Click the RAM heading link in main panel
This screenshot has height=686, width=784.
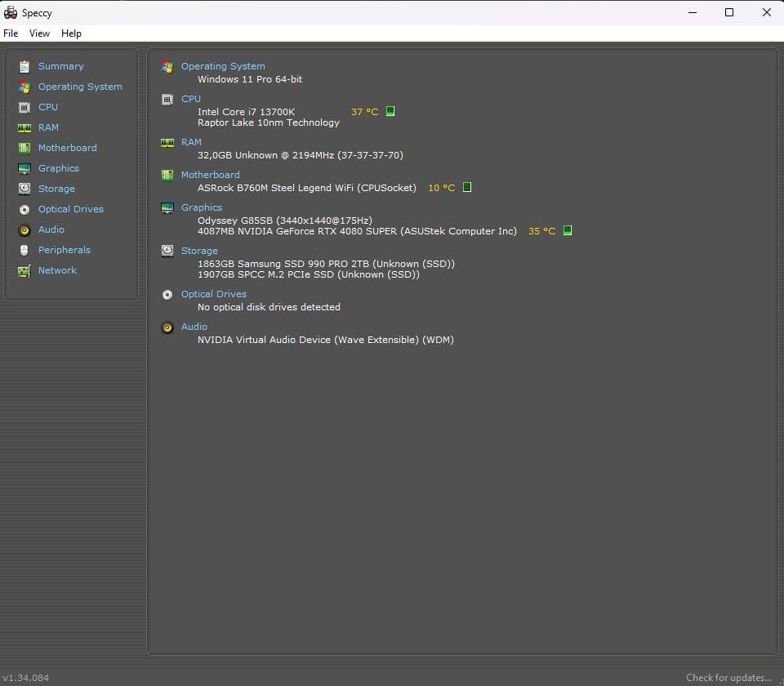191,142
